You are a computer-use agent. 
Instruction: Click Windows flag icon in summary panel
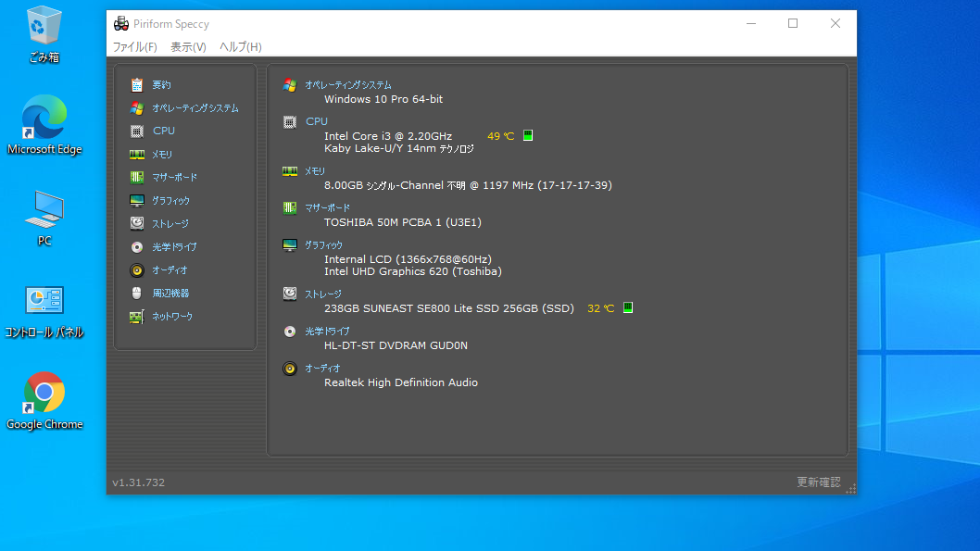pyautogui.click(x=289, y=85)
